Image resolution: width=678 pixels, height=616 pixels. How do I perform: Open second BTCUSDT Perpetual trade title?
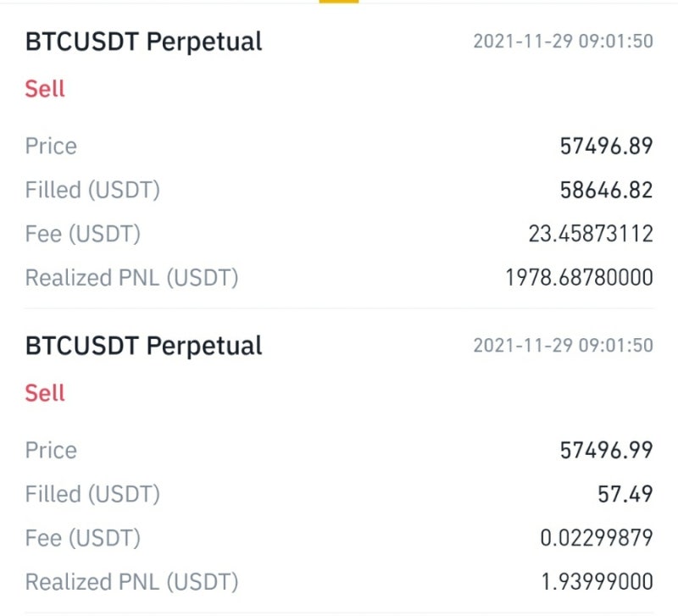click(x=143, y=346)
